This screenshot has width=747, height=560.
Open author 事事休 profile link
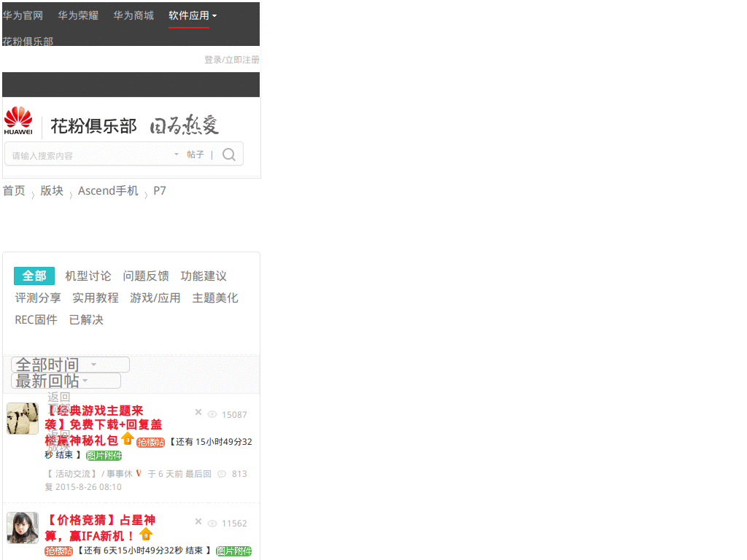tap(119, 474)
